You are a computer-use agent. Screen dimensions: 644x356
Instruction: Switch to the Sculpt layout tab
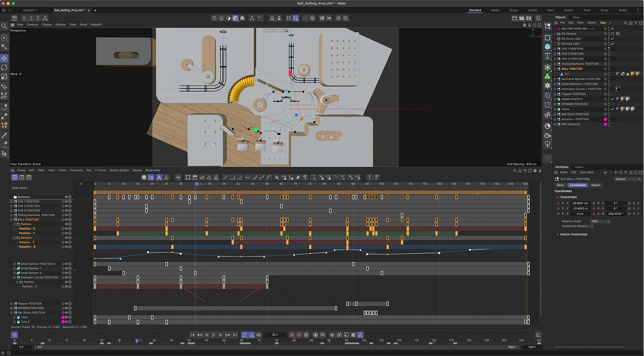[514, 10]
